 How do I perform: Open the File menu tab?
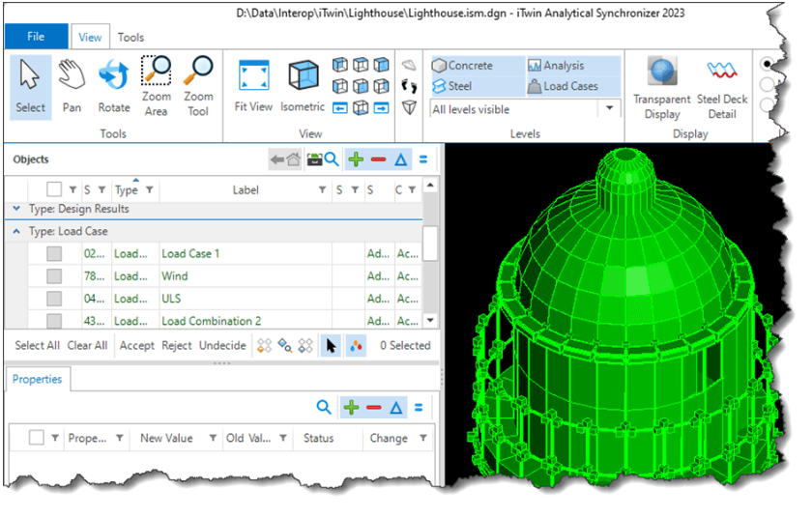[x=36, y=36]
